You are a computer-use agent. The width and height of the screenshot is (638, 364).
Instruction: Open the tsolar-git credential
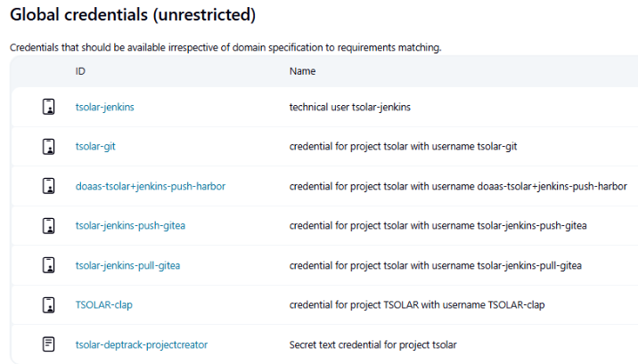coord(95,147)
